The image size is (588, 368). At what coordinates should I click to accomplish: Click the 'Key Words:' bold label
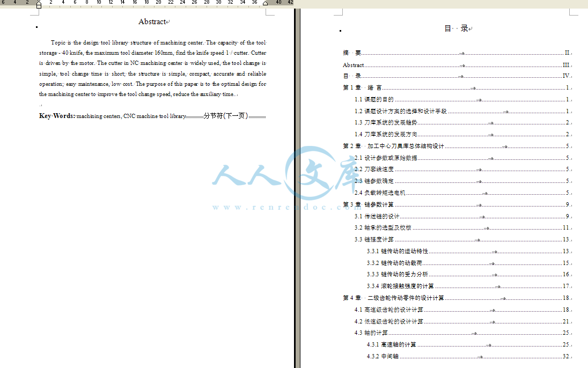(x=57, y=116)
